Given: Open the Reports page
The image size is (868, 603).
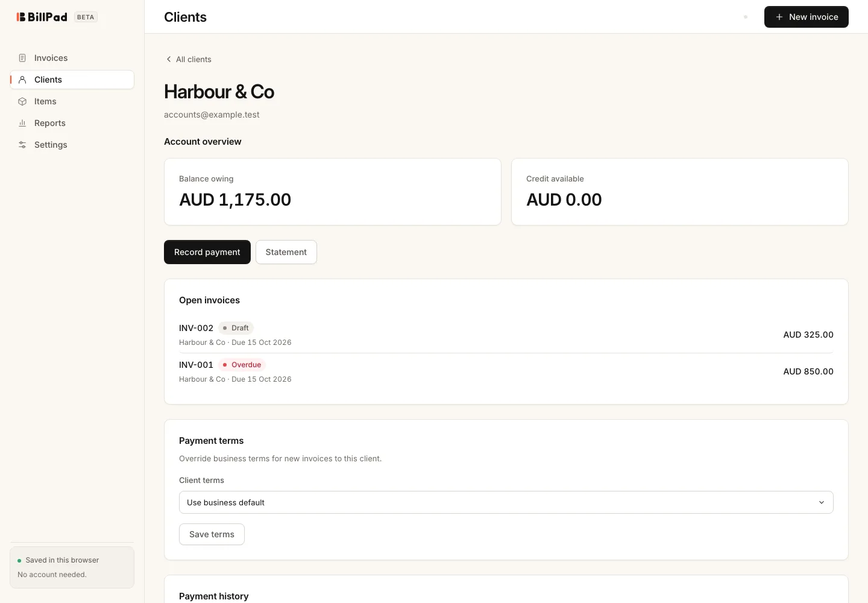Looking at the screenshot, I should point(72,123).
